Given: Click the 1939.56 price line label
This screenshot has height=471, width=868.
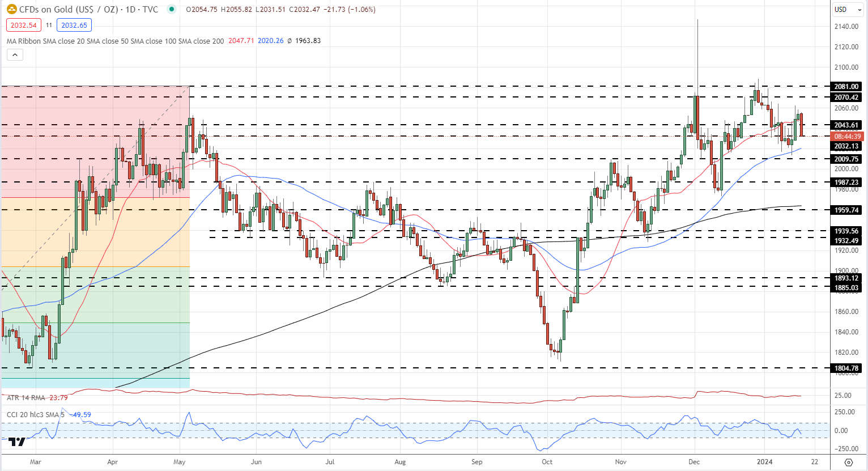Looking at the screenshot, I should coord(846,231).
